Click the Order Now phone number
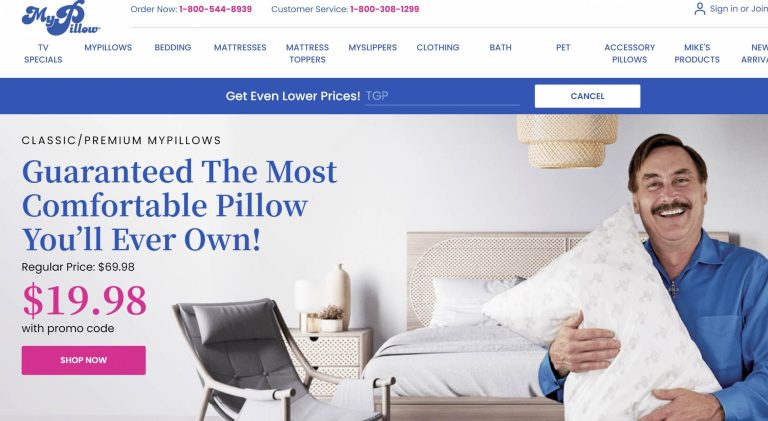The image size is (768, 421). pyautogui.click(x=216, y=9)
